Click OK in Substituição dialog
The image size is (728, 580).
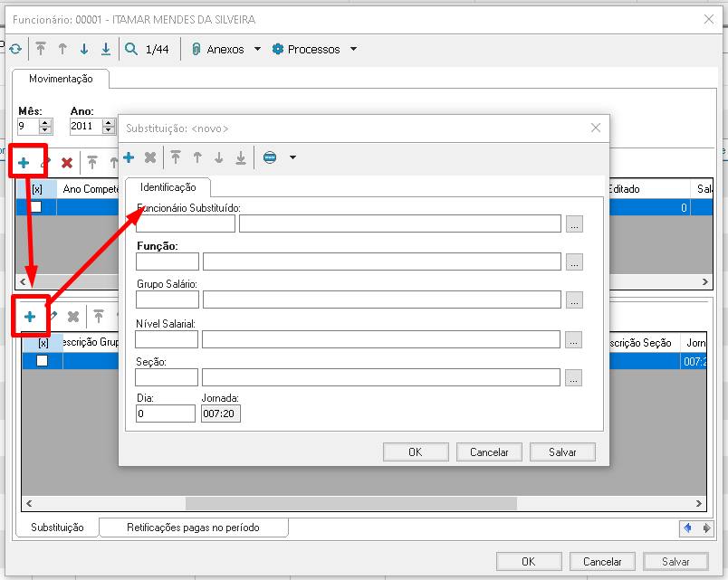tap(416, 452)
